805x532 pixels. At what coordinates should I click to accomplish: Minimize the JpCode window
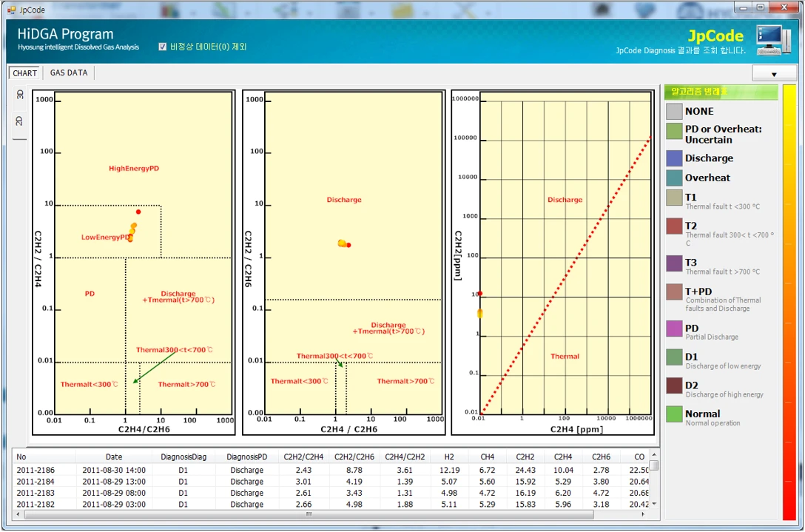[x=742, y=7]
